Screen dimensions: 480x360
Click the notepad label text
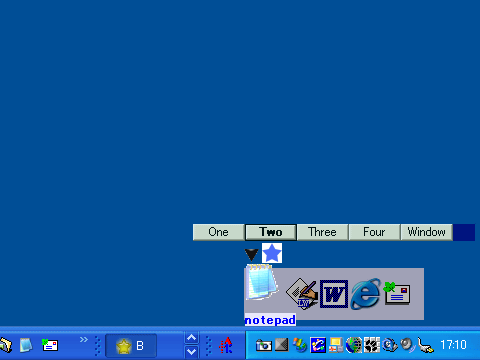pos(270,320)
